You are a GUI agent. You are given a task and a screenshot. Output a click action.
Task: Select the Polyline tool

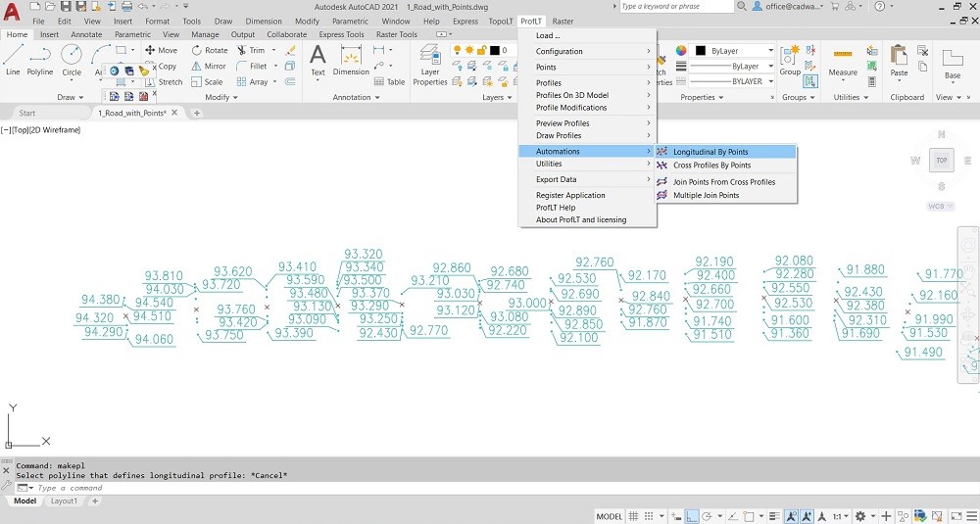pos(39,61)
